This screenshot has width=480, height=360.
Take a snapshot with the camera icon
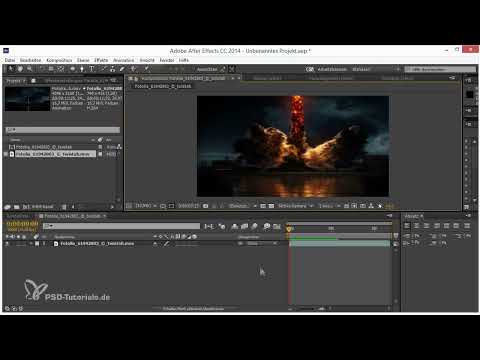click(x=206, y=206)
